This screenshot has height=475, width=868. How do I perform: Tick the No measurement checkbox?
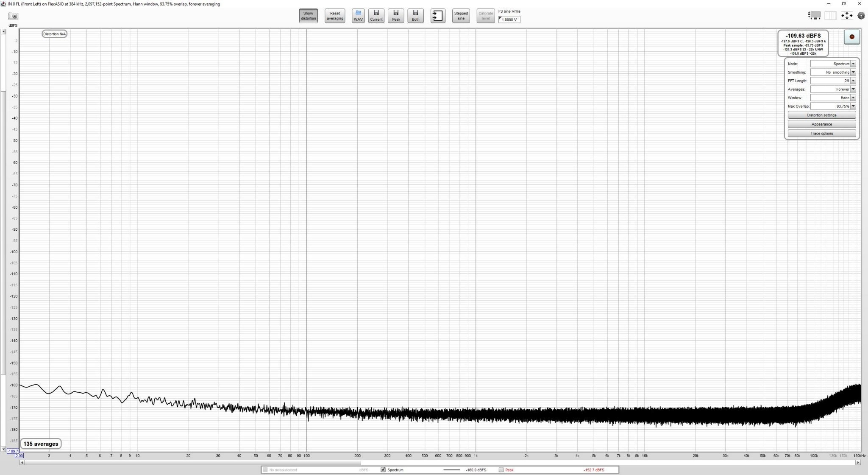265,469
